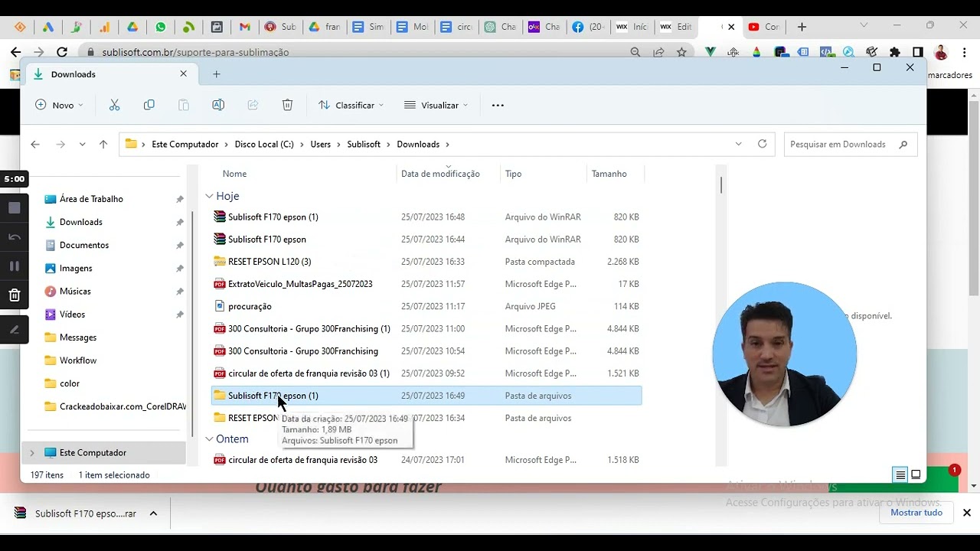
Task: Collapse the Hoje group
Action: tap(209, 196)
